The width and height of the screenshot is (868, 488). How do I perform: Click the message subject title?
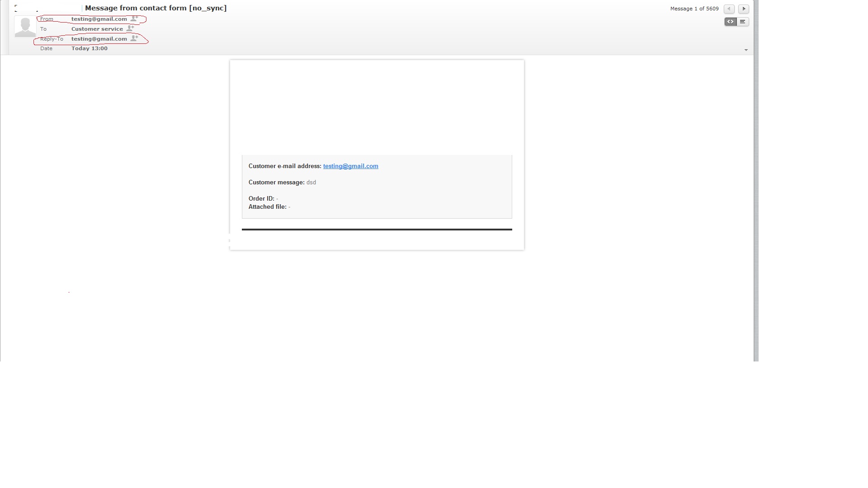[156, 8]
